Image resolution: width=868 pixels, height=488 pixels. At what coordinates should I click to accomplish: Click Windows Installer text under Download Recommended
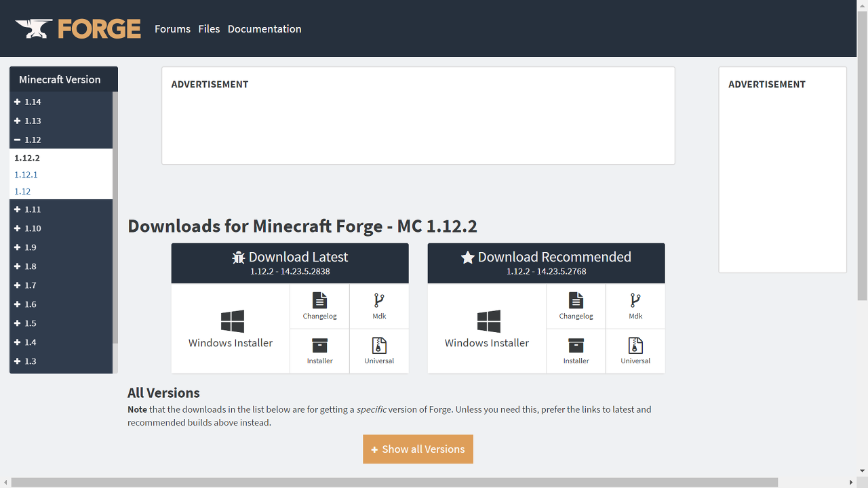487,343
